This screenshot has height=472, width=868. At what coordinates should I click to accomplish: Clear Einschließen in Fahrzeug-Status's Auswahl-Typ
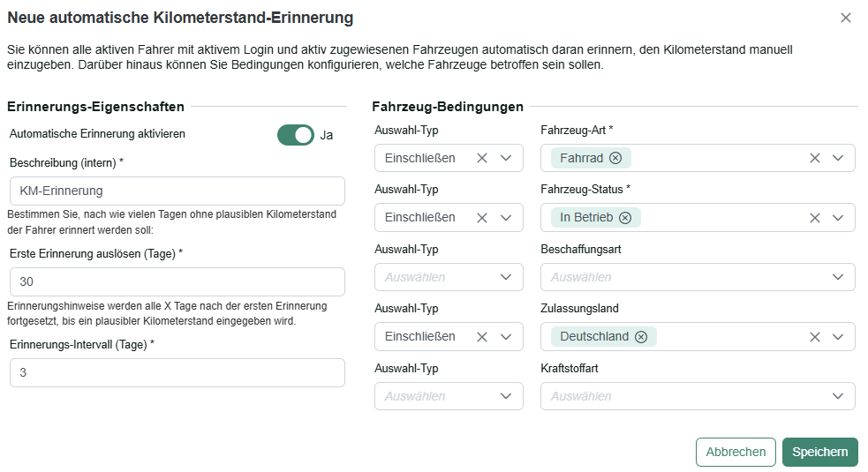(482, 218)
